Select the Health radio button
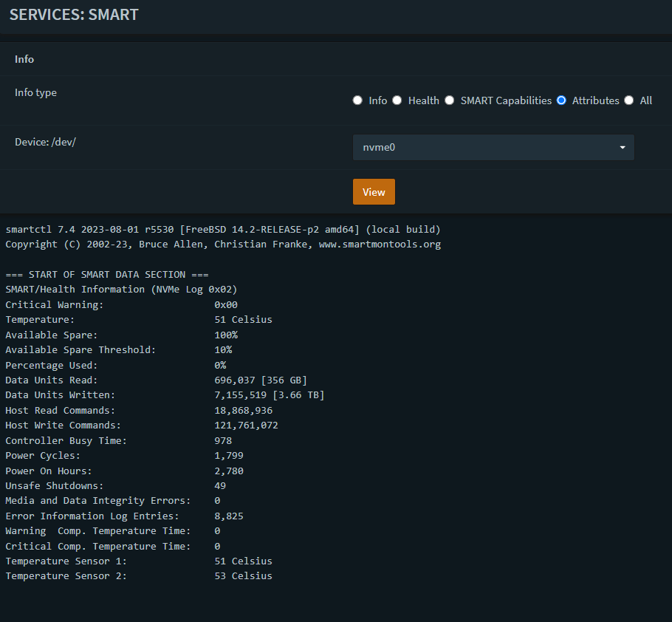This screenshot has width=672, height=622. tap(397, 100)
